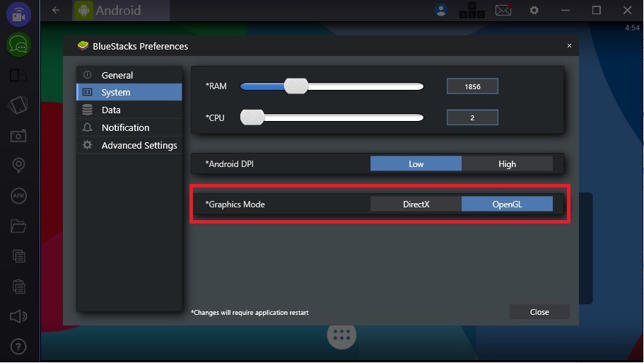The height and width of the screenshot is (363, 644).
Task: Click the APK install sidebar icon
Action: pyautogui.click(x=18, y=196)
